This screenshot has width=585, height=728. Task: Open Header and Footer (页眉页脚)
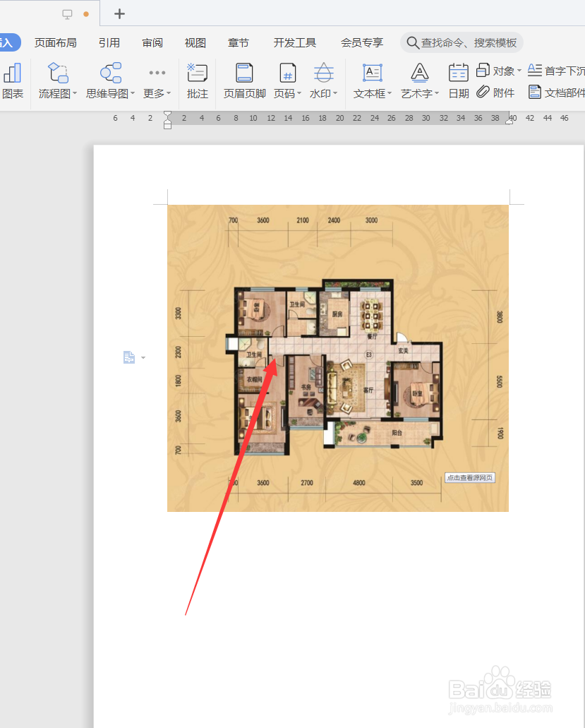click(x=244, y=82)
